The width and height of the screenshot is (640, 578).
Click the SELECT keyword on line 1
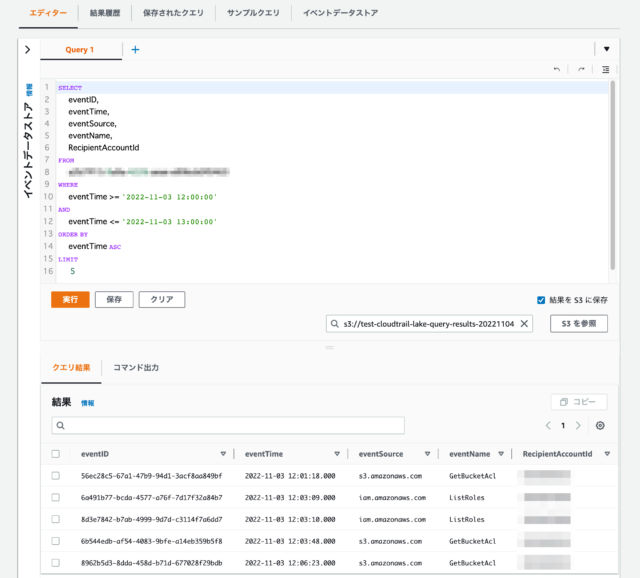70,88
